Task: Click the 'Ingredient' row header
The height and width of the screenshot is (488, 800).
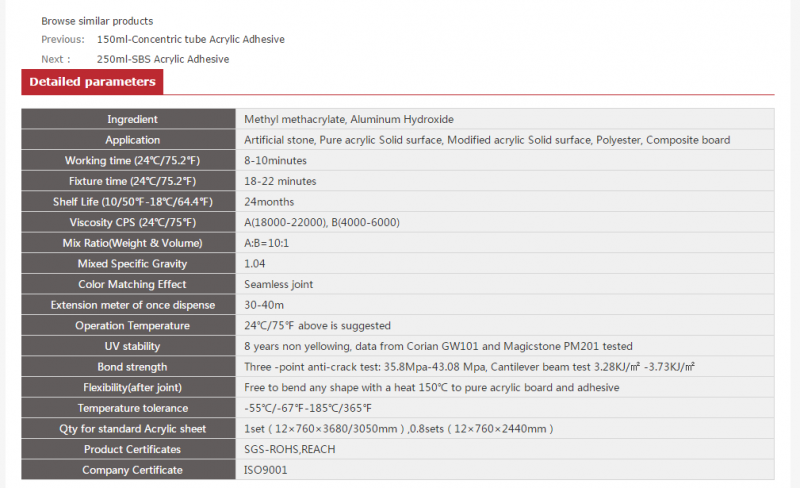Action: point(128,119)
